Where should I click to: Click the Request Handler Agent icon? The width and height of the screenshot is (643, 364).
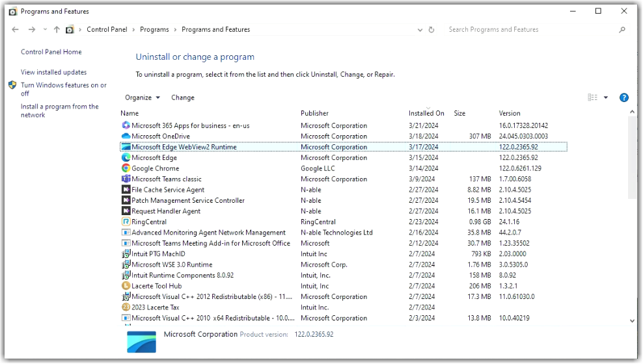click(126, 211)
